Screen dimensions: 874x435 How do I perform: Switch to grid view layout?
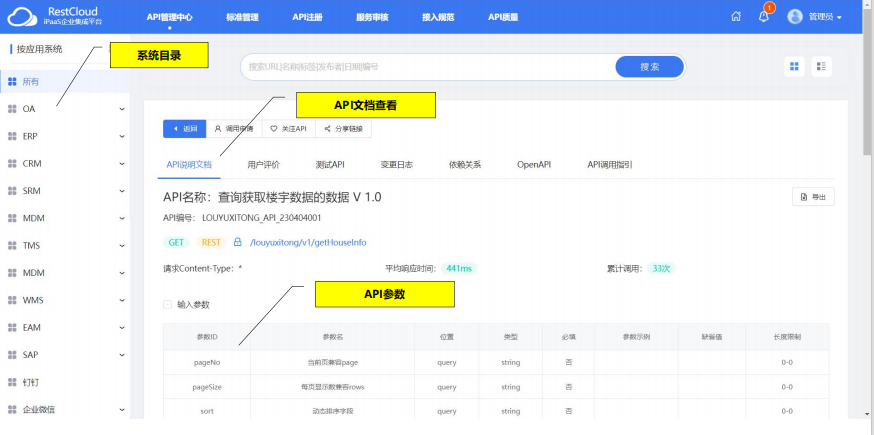795,66
